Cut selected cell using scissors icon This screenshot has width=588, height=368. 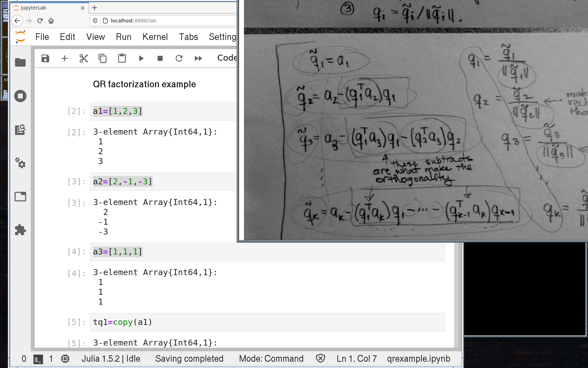click(x=84, y=58)
